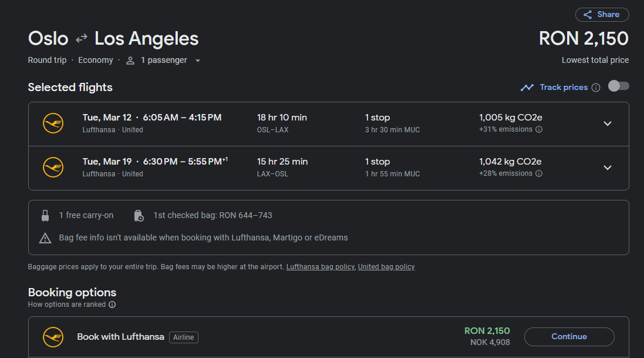
Task: Expand the Mar 12 outbound flight details
Action: (x=608, y=123)
